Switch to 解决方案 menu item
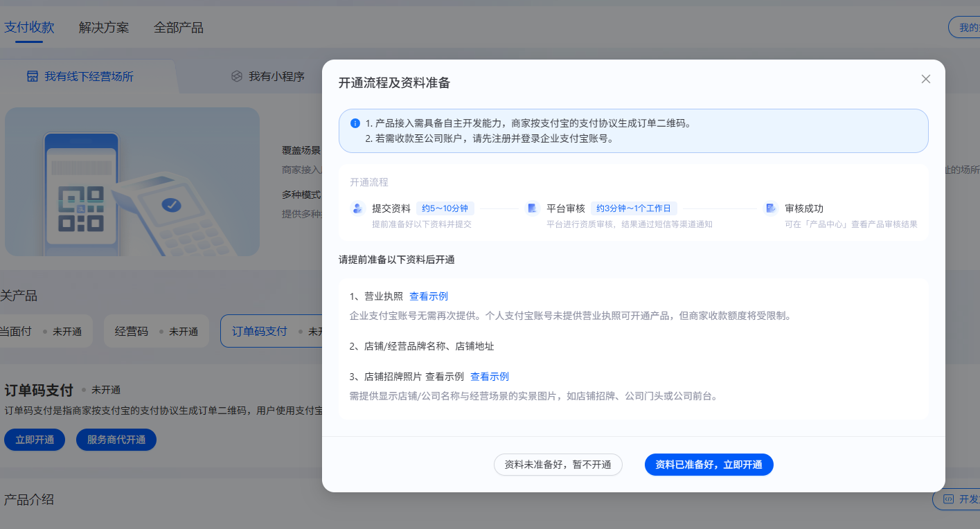Viewport: 980px width, 529px height. (x=104, y=28)
